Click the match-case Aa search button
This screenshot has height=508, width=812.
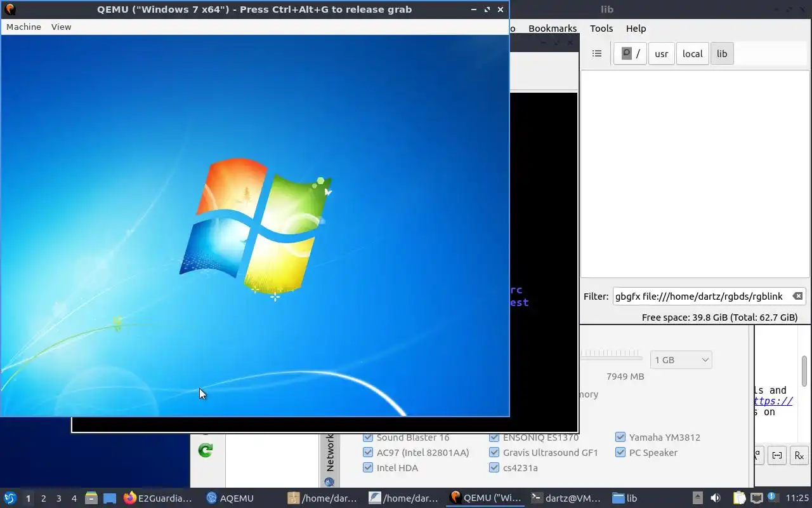758,455
